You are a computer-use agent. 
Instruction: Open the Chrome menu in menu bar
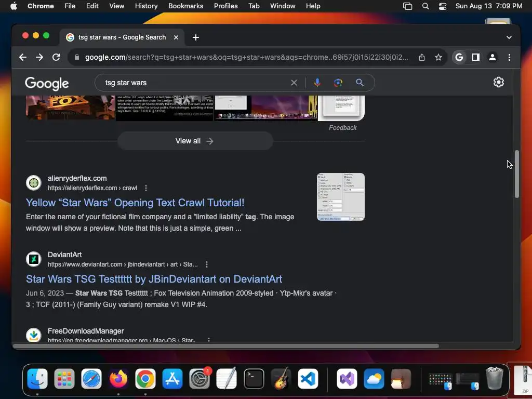(41, 6)
